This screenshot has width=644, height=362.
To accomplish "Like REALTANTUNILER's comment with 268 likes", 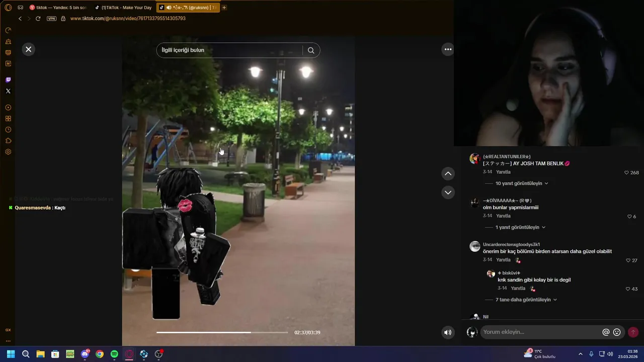I will (x=626, y=172).
